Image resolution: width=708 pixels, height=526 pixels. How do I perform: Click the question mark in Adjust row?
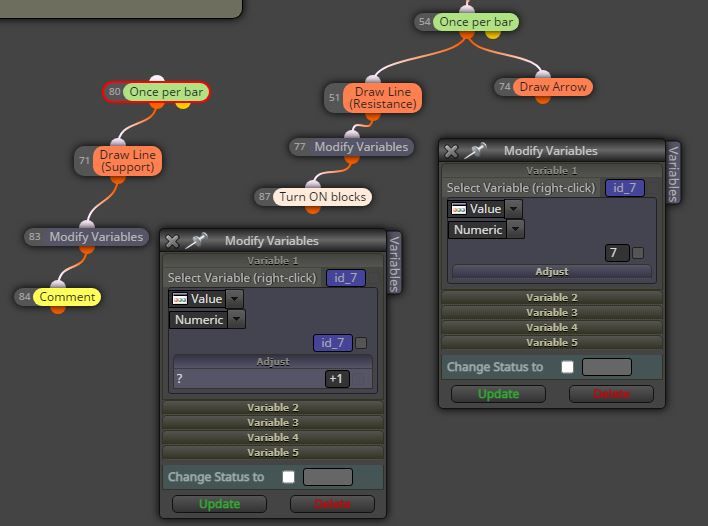[180, 378]
